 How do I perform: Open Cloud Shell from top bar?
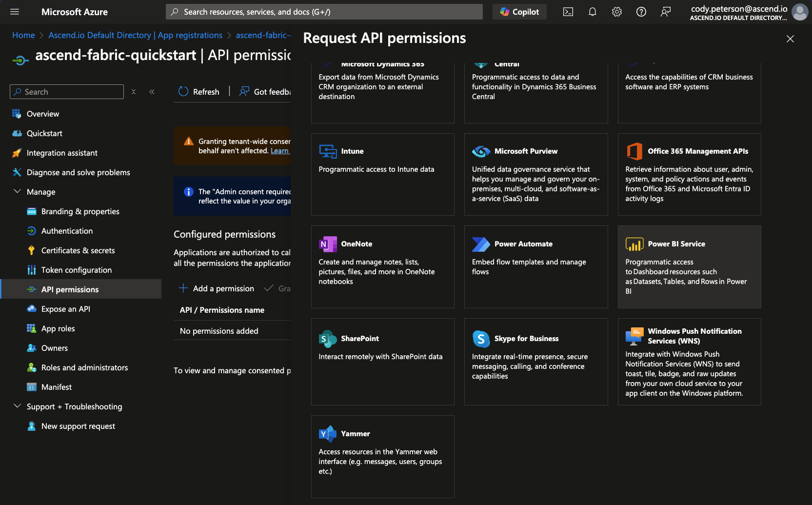point(568,12)
